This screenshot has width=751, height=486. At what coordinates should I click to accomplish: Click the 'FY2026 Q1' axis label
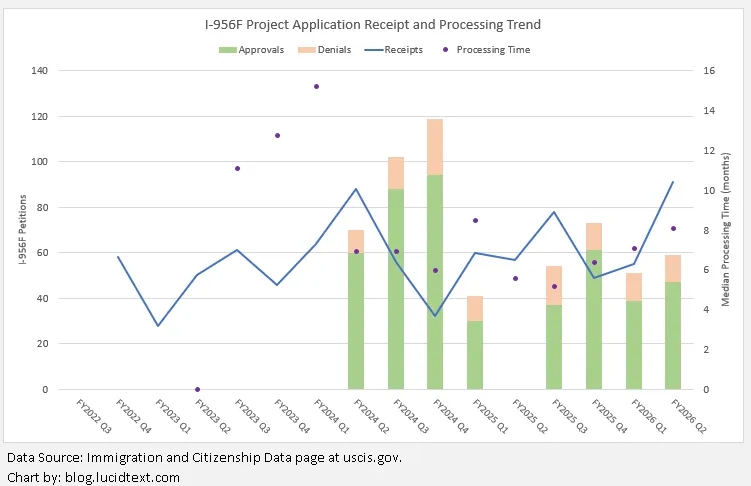click(x=649, y=416)
